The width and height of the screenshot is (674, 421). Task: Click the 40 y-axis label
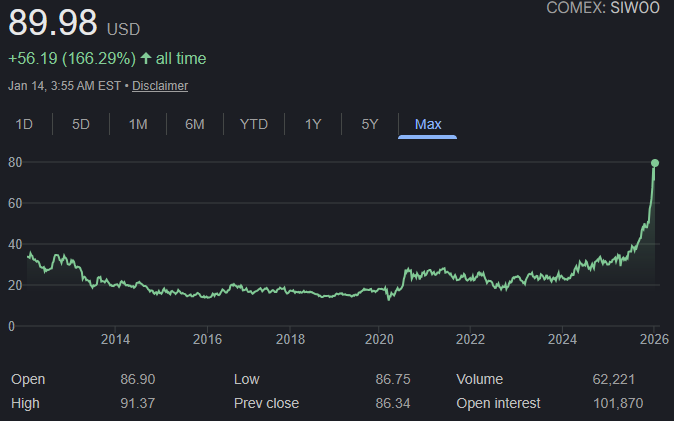[x=15, y=244]
